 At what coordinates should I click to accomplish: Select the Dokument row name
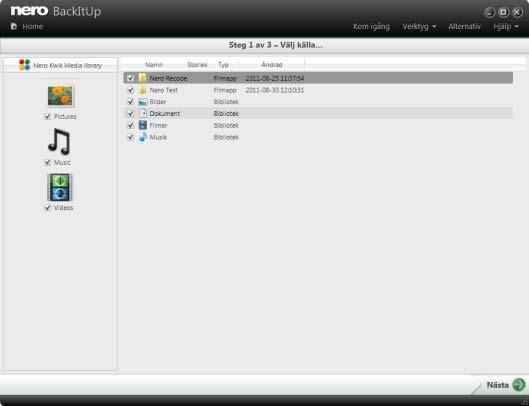coord(165,114)
